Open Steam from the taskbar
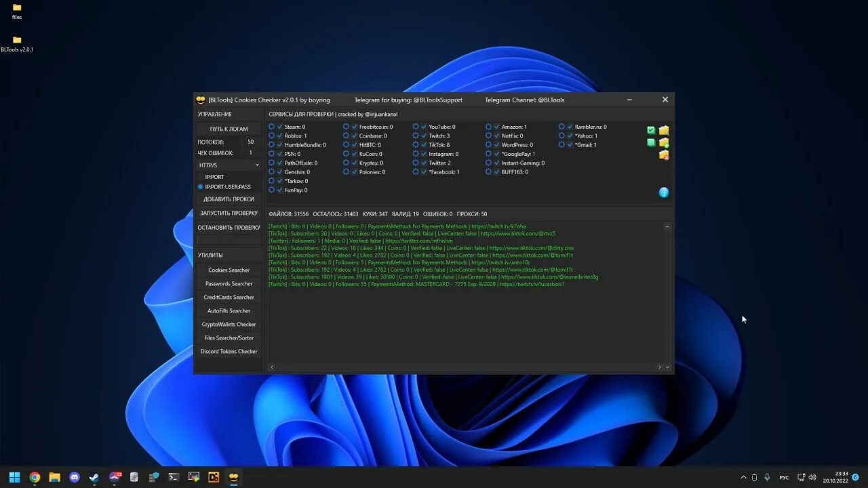The width and height of the screenshot is (868, 488). [94, 477]
